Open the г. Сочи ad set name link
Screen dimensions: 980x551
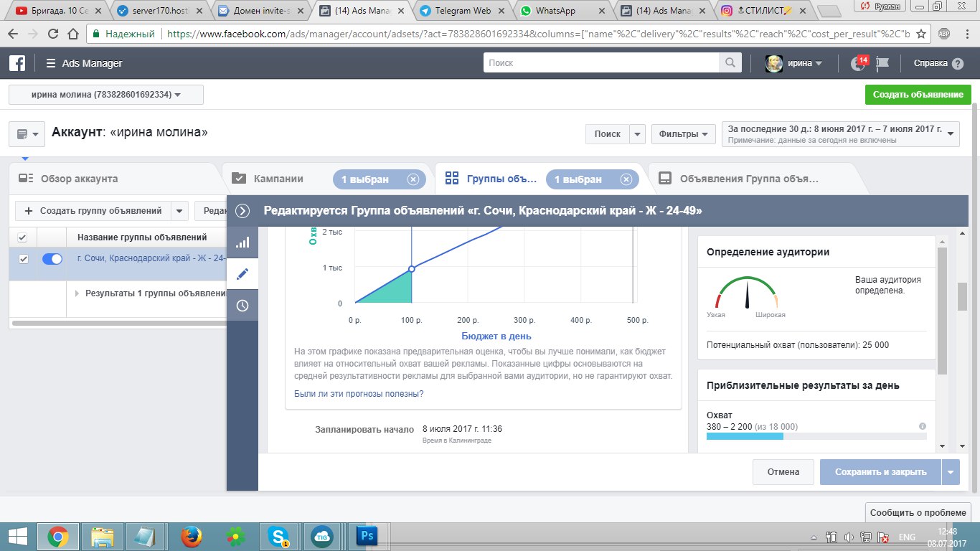(x=151, y=258)
